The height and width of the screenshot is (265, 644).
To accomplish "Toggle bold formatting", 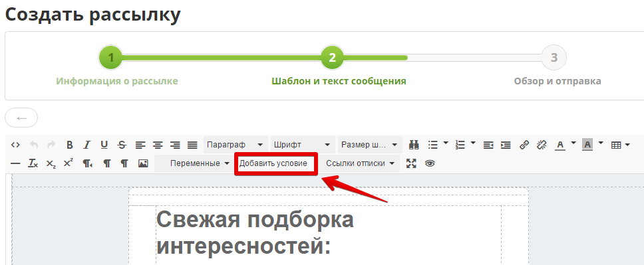I will (x=70, y=145).
